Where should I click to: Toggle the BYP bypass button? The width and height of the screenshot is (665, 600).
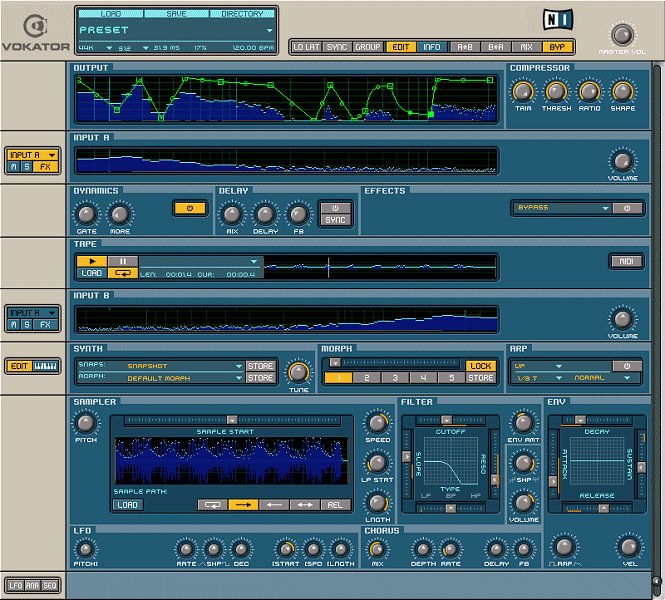557,47
